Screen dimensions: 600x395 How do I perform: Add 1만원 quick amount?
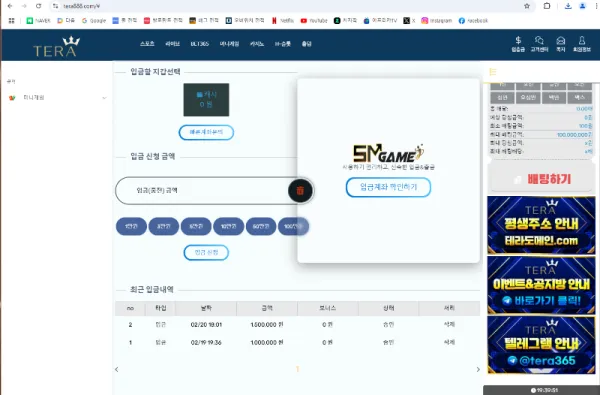pyautogui.click(x=131, y=226)
